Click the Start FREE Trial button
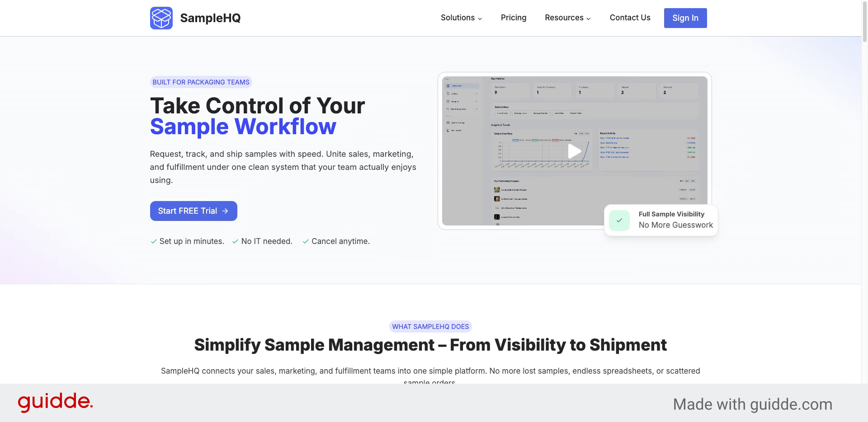Screen dimensions: 868x422 (x=193, y=211)
